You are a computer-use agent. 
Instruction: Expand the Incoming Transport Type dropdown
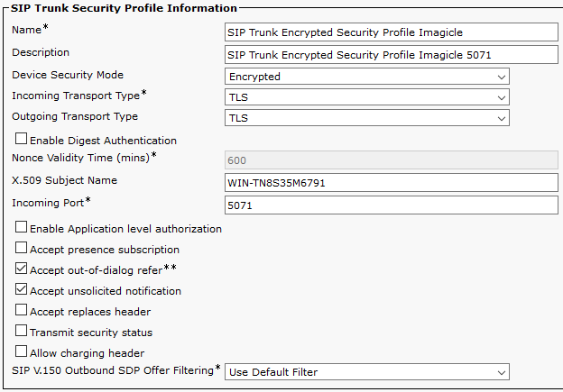coord(366,97)
